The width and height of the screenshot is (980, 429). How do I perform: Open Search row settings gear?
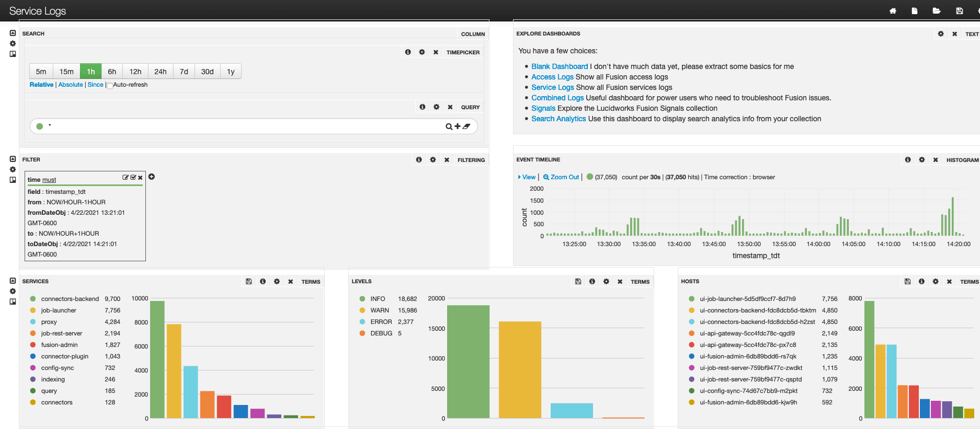click(13, 43)
